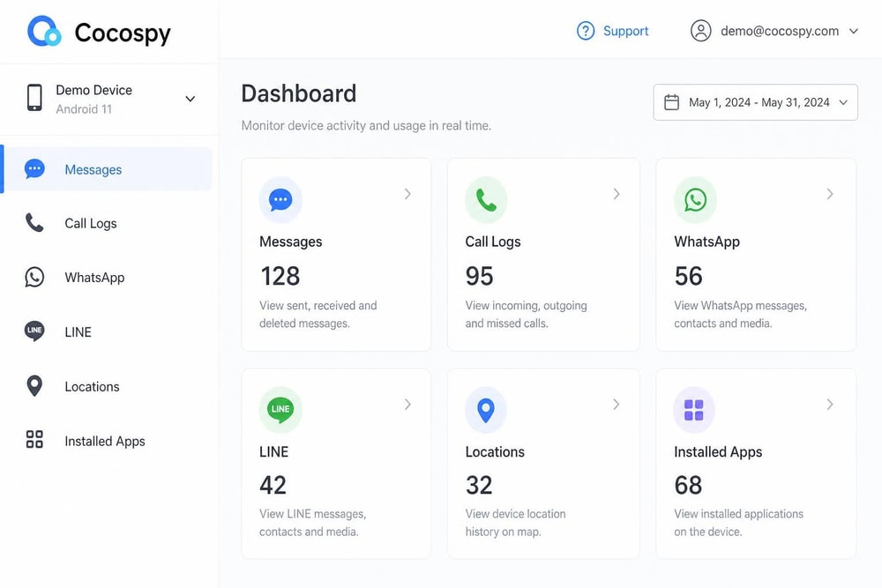Click the blue Locations card pin icon

pyautogui.click(x=486, y=410)
